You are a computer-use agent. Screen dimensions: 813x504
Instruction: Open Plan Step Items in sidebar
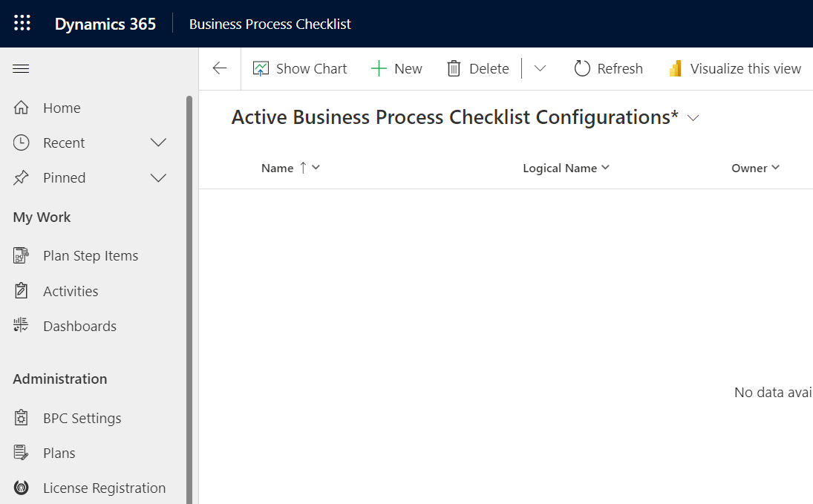90,256
